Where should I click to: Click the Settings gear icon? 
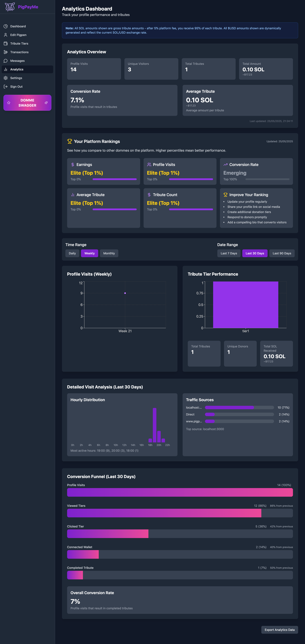tap(5, 78)
